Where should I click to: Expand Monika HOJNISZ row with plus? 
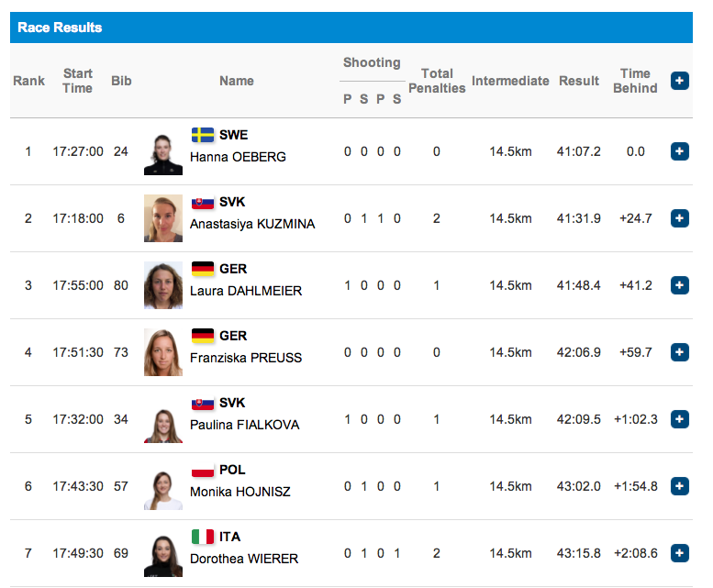(x=679, y=486)
